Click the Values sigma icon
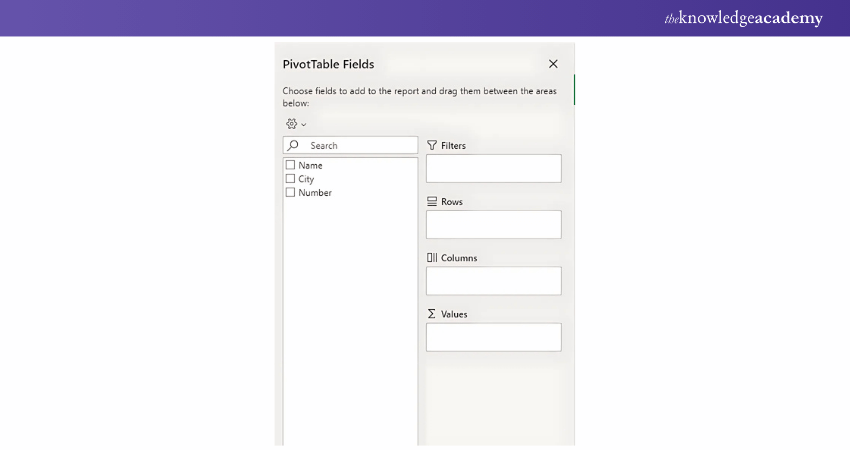Viewport: 850px width, 450px height. point(432,313)
